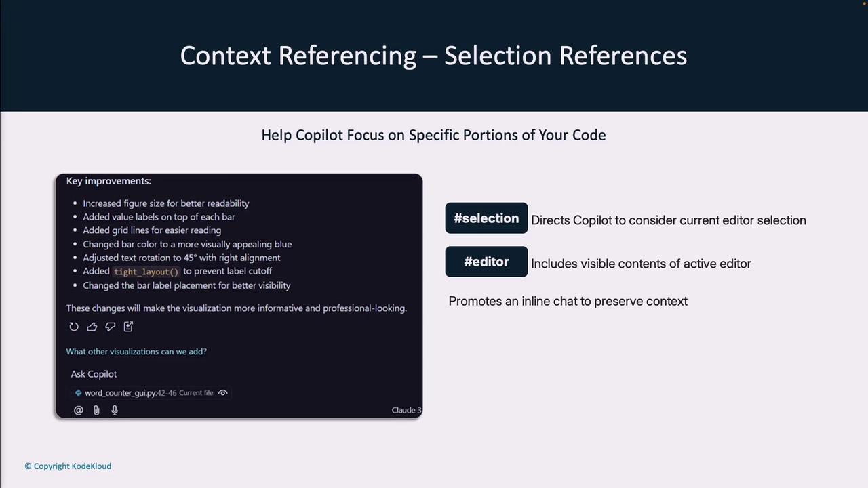Click the insert-into-editor icon beside thumbs down
Image resolution: width=868 pixels, height=488 pixels.
(x=128, y=327)
